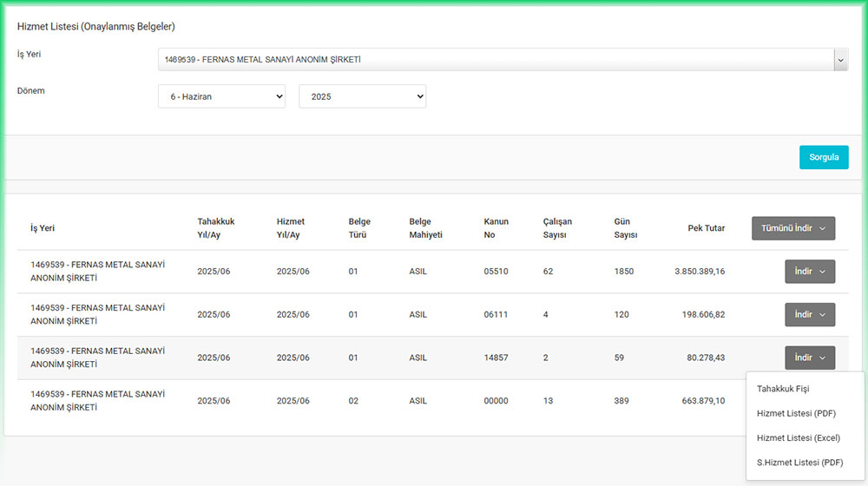
Task: Toggle İndir menu for the Kanun No 14857 row
Action: point(809,358)
